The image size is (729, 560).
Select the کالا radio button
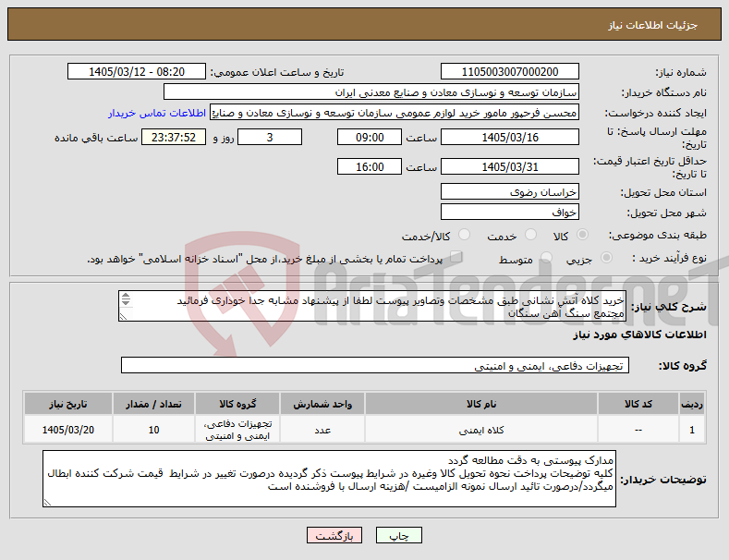(582, 235)
